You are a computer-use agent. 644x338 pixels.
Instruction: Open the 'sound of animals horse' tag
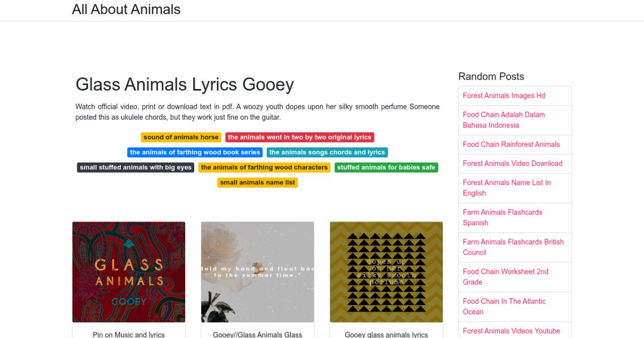[x=181, y=137]
